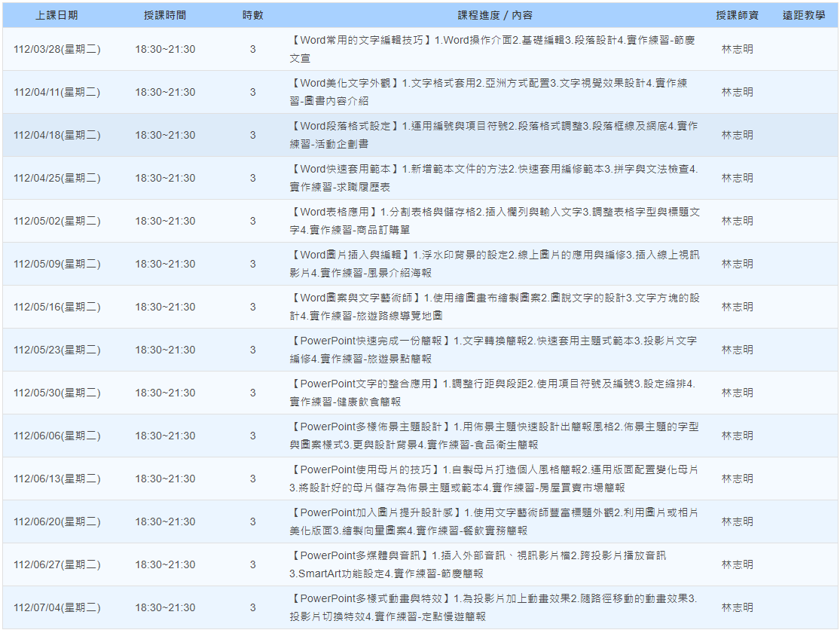Select the date 112/06/06(星期二)
This screenshot has height=630, width=840.
click(57, 436)
